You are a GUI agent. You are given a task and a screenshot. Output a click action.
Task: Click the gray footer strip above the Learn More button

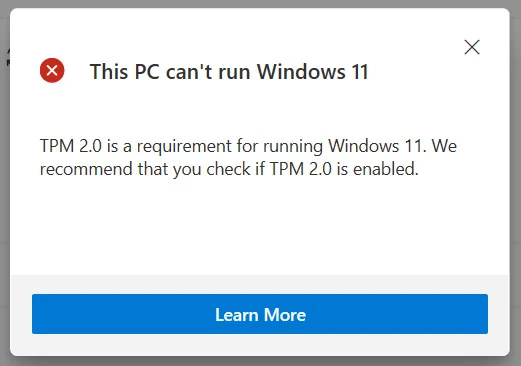click(260, 284)
